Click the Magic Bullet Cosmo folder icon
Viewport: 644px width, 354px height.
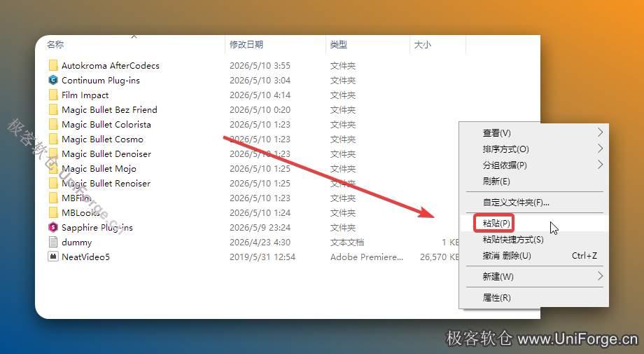click(53, 139)
